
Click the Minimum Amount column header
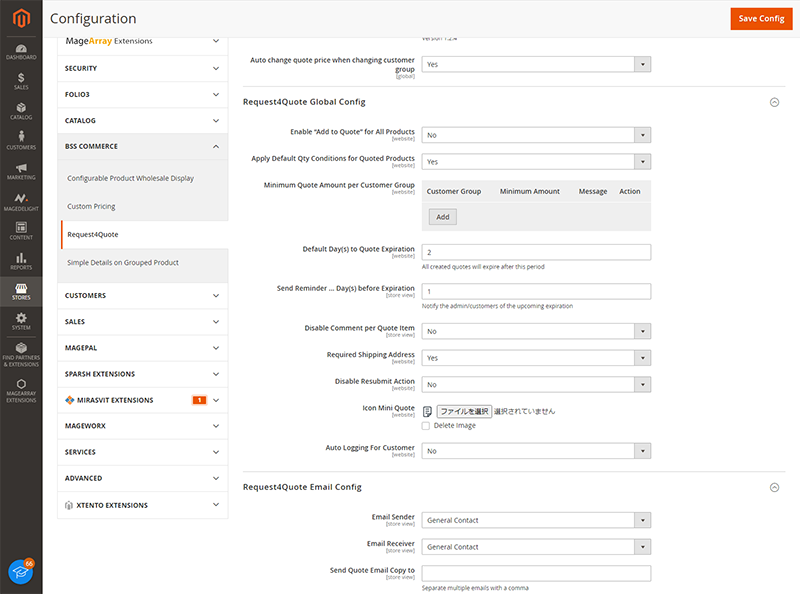coord(530,191)
